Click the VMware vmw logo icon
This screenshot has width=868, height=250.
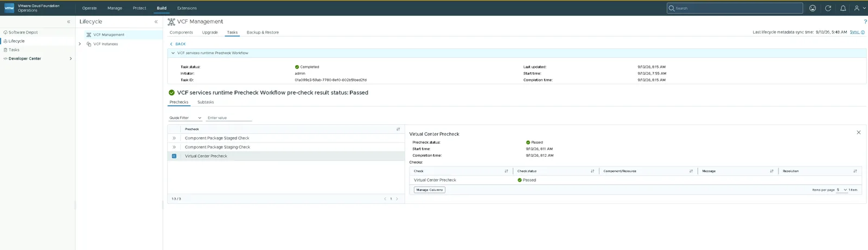click(x=9, y=8)
